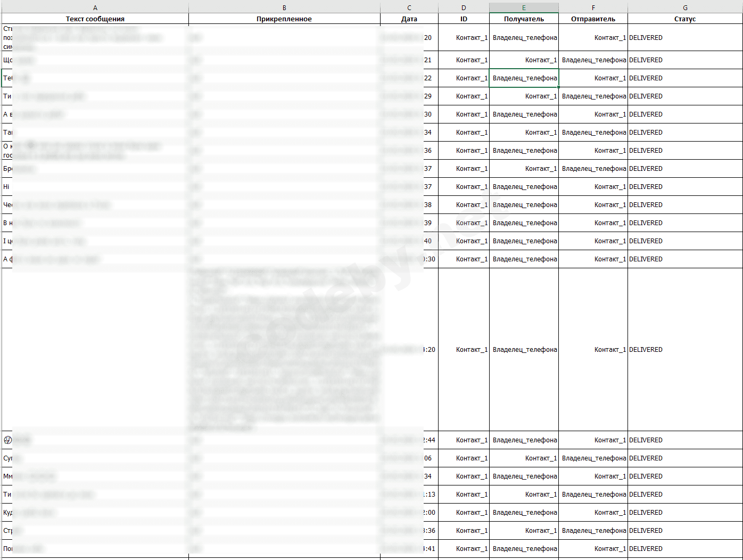Select the message cell containing "Ні"
743x560 pixels.
pos(95,187)
